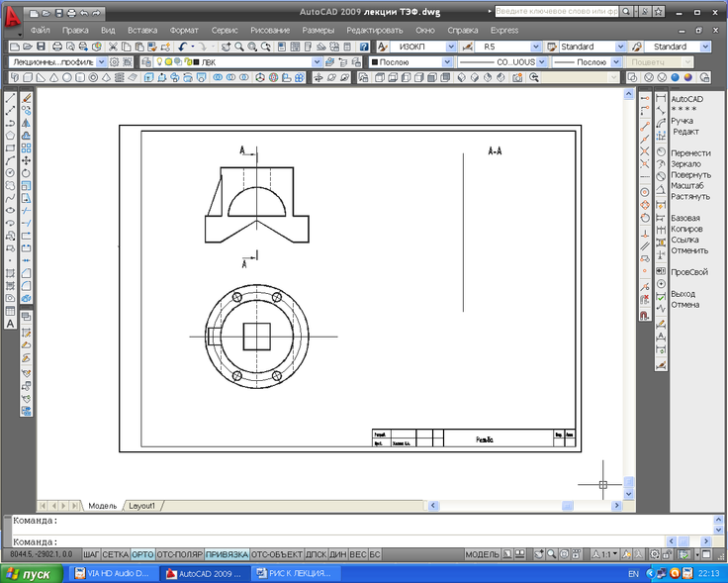The width and height of the screenshot is (728, 583).
Task: Click Копиров in the side screen menu
Action: [x=686, y=229]
